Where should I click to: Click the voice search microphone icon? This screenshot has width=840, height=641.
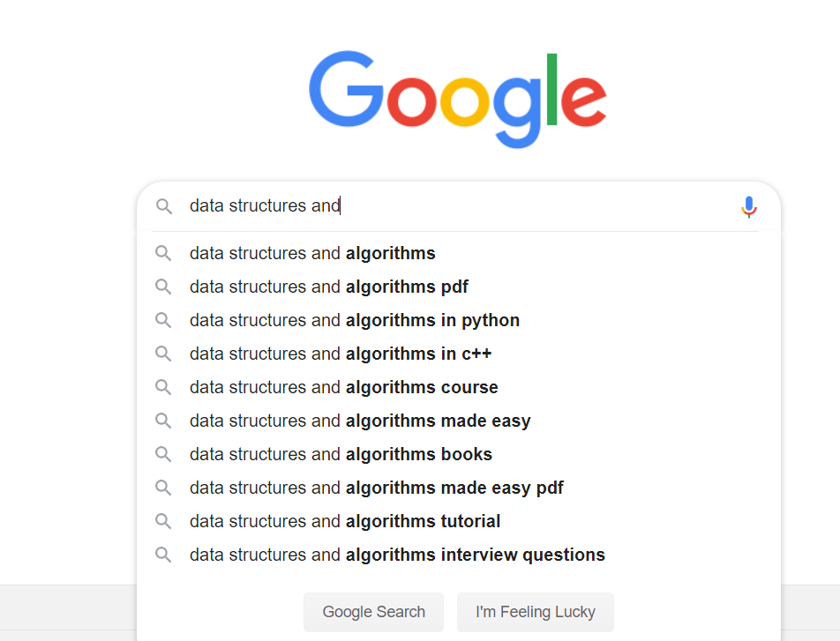(748, 207)
